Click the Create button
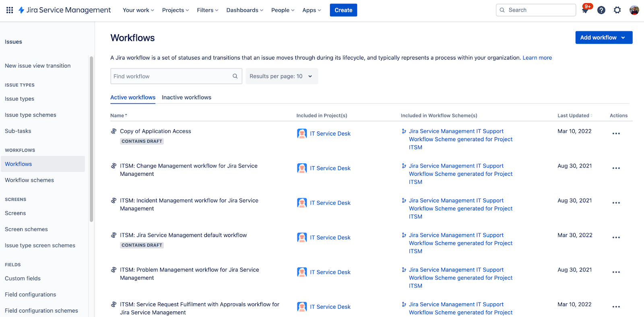The image size is (644, 317). [x=343, y=10]
